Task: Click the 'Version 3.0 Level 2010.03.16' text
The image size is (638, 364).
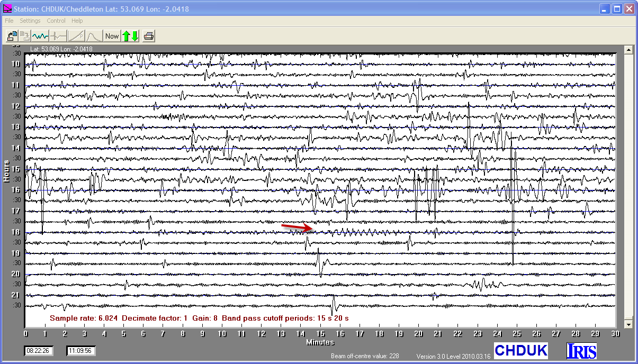Action: [454, 357]
